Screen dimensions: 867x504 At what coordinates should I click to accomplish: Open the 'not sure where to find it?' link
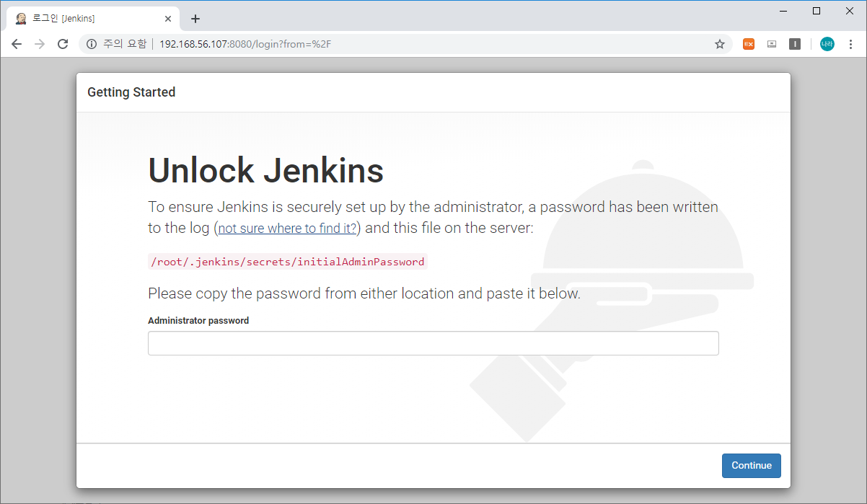287,229
